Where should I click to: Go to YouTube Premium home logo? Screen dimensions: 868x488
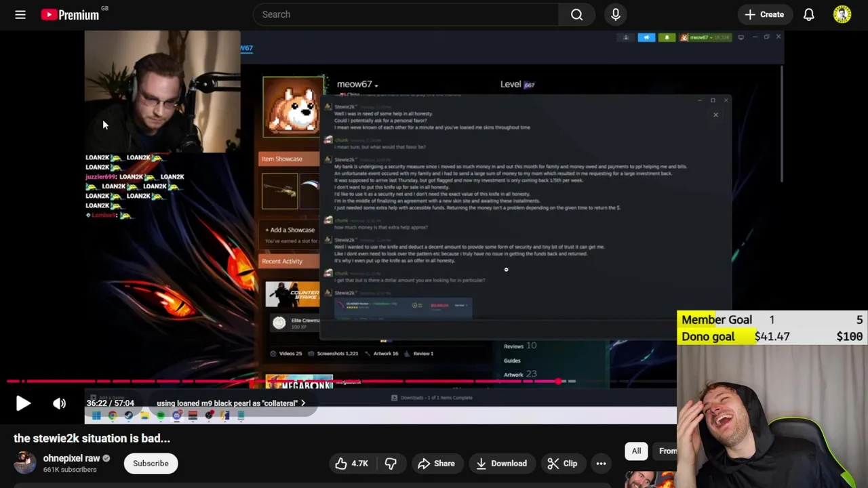click(x=70, y=14)
